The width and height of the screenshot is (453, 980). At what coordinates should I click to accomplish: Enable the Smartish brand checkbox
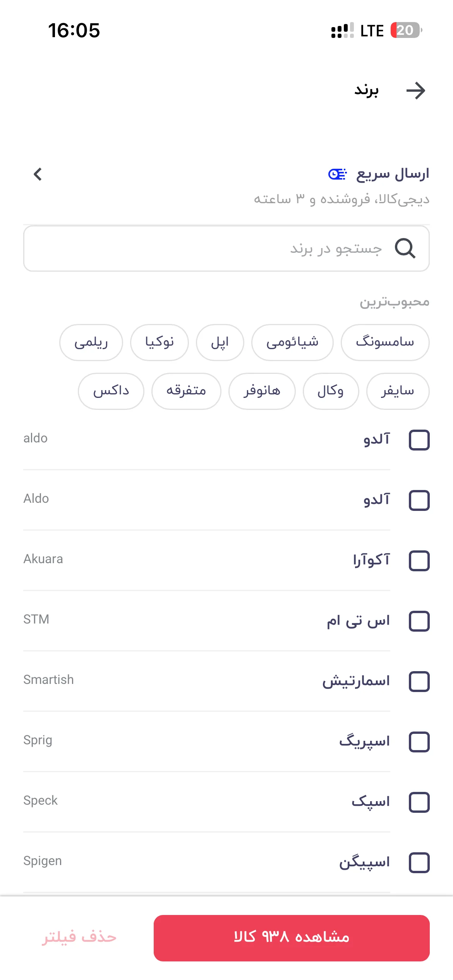[x=419, y=682]
